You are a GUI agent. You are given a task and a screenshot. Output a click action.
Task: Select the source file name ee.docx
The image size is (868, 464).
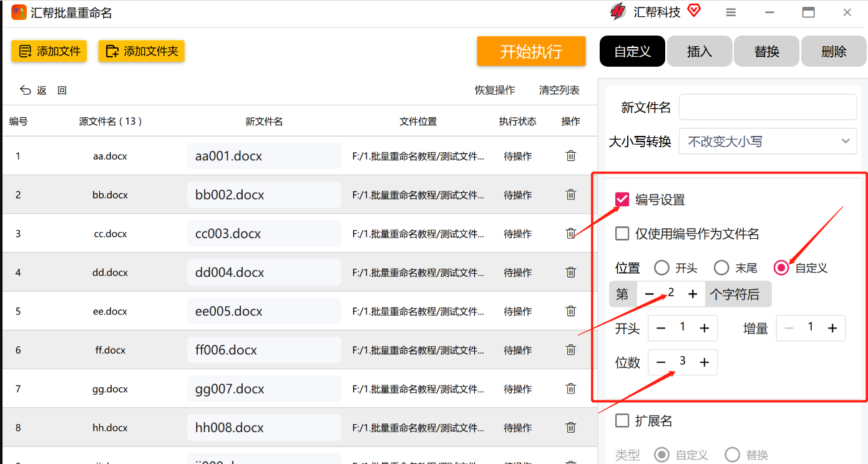(110, 311)
